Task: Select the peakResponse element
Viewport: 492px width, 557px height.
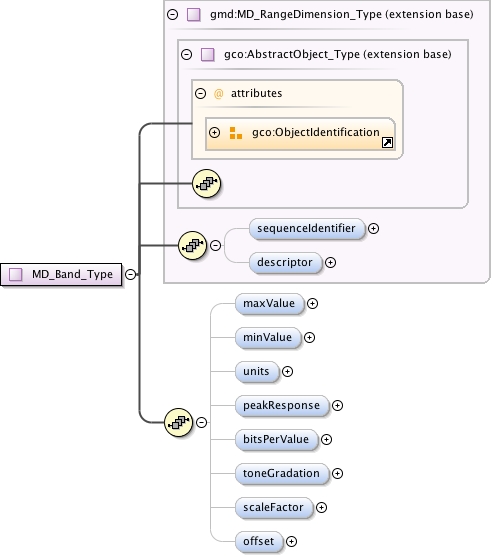Action: click(282, 406)
